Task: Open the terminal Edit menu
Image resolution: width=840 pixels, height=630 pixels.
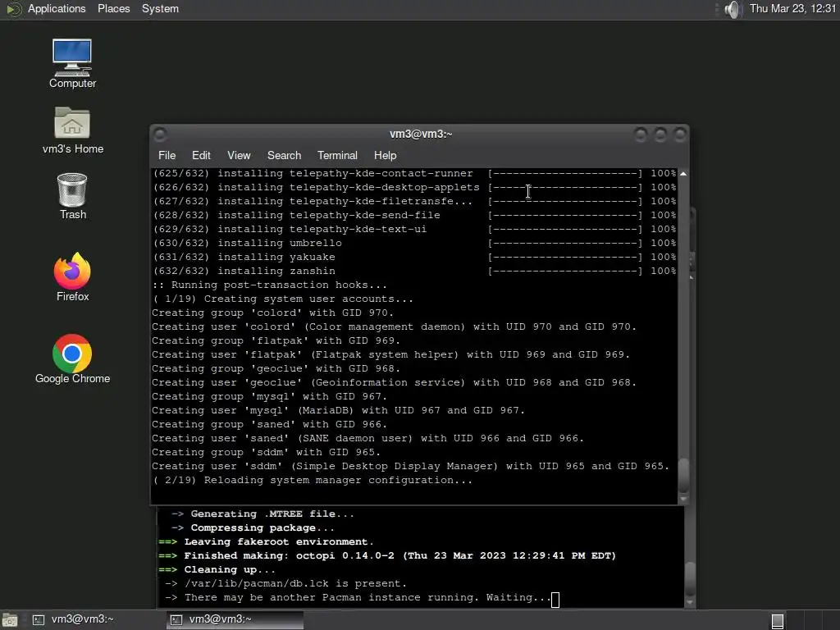Action: pos(201,155)
